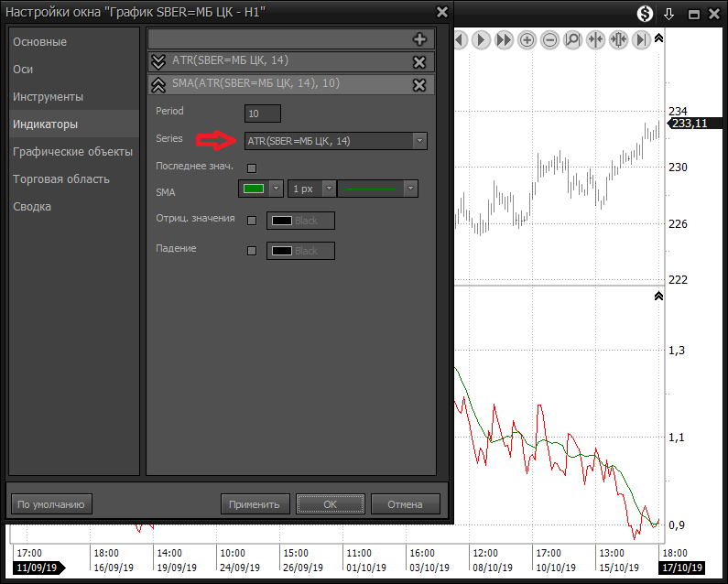The width and height of the screenshot is (728, 584).
Task: Delete the SMA(ATR) indicator with X icon
Action: pos(419,85)
